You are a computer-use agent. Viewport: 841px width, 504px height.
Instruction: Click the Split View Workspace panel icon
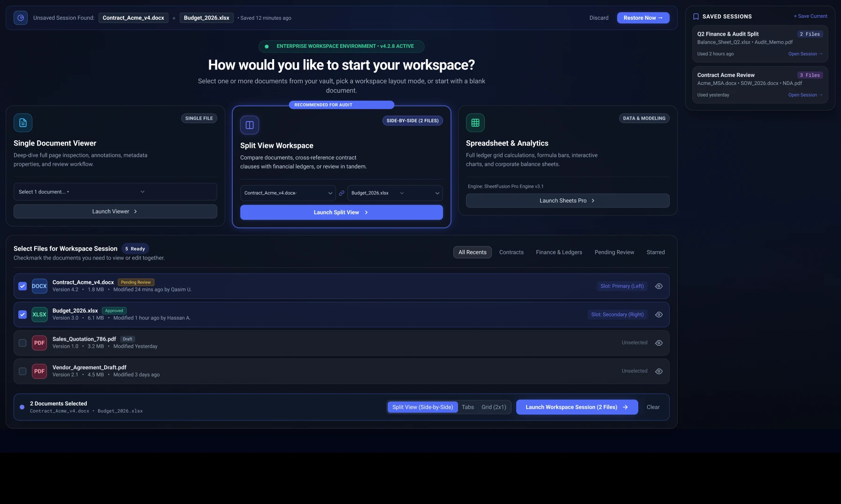250,125
